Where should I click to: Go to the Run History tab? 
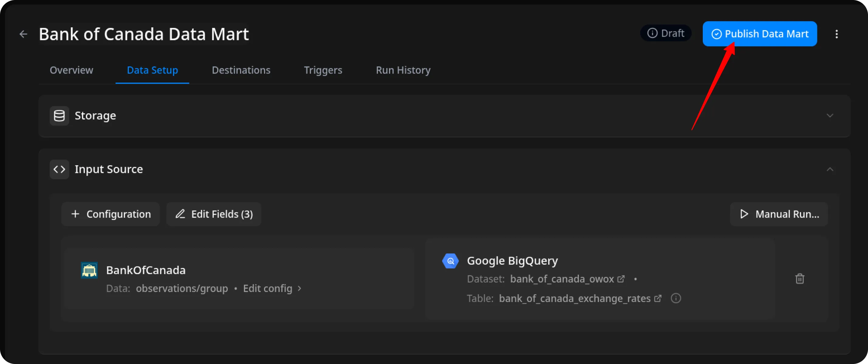point(403,70)
